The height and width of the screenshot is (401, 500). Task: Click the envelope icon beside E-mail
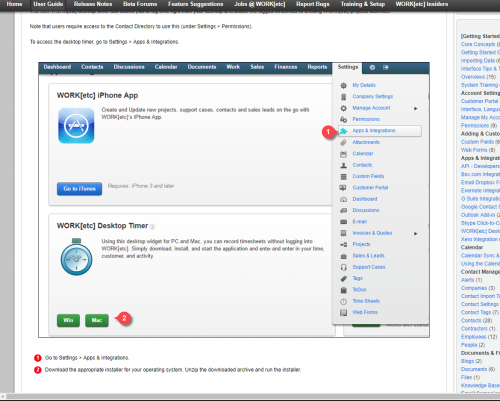coord(343,222)
